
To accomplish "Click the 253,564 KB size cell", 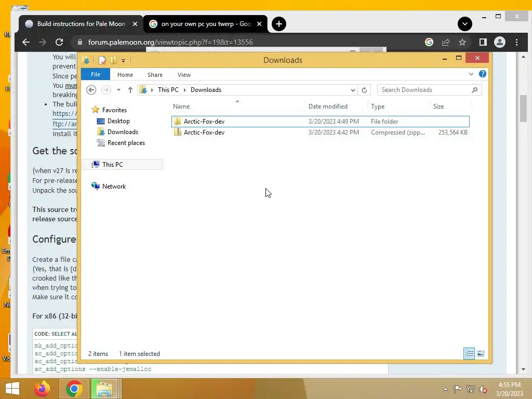I will pos(453,132).
